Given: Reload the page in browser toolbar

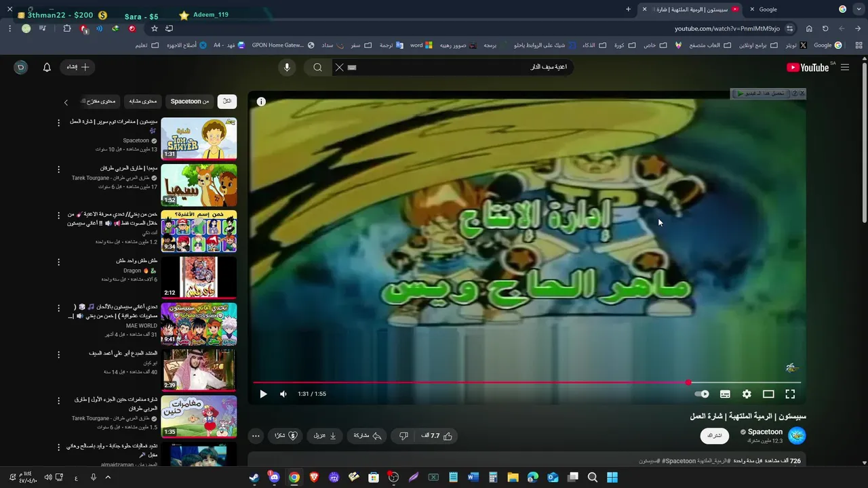Looking at the screenshot, I should click(x=825, y=28).
